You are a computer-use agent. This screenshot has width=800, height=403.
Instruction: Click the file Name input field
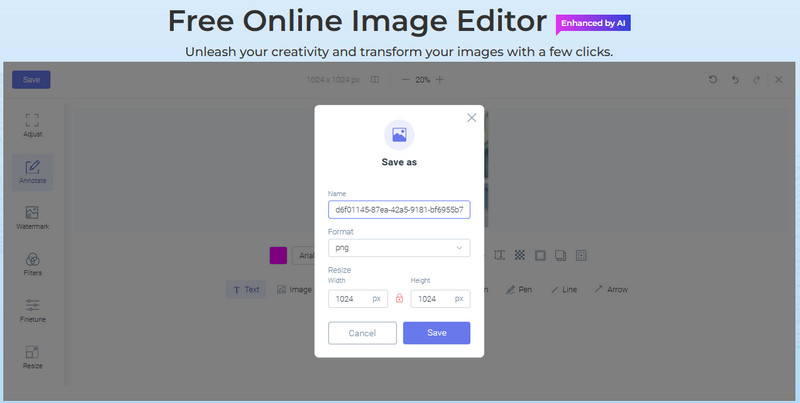(x=399, y=210)
